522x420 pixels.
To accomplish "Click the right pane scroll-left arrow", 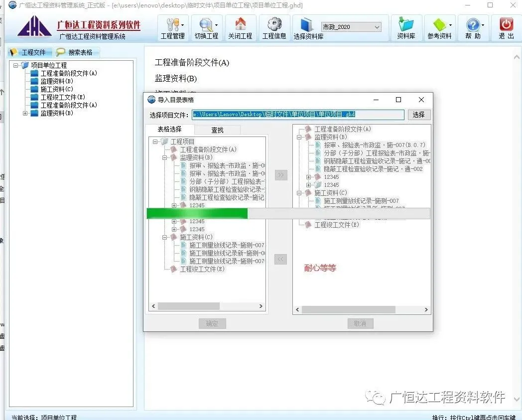I will click(297, 310).
